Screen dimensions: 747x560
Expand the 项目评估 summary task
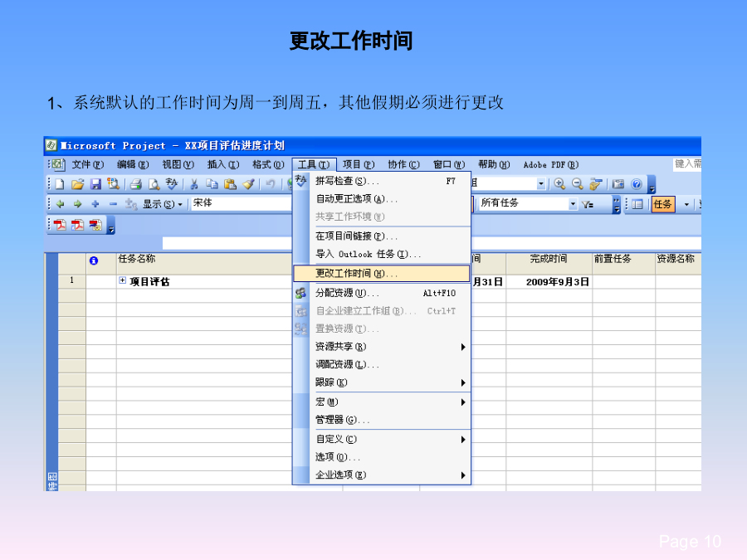click(123, 280)
